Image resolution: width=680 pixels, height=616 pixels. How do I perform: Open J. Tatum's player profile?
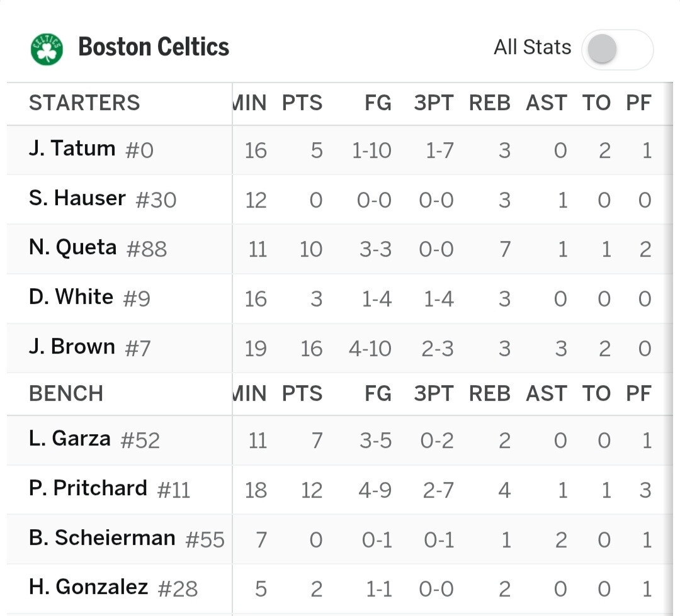[x=72, y=149]
